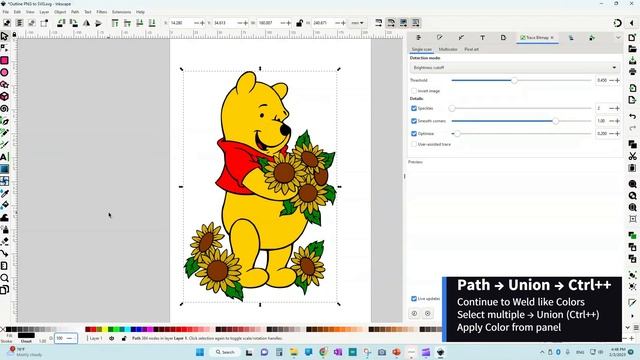Click Flip horizontal icon in toolbar
This screenshot has height=360, width=640.
86,23
